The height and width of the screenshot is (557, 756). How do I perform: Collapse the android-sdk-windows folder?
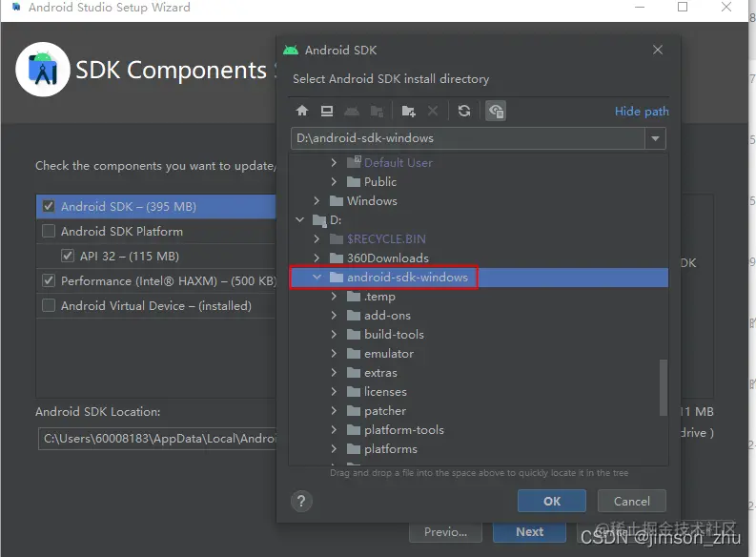coord(317,278)
